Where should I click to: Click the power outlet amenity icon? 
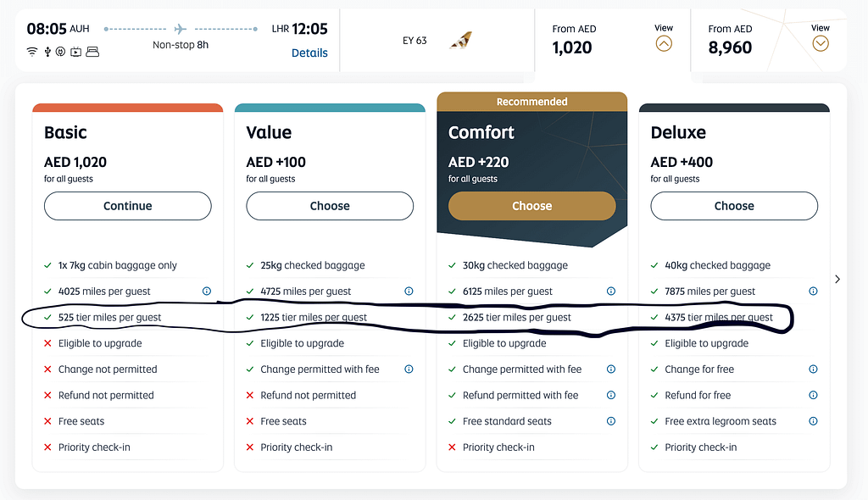click(60, 51)
